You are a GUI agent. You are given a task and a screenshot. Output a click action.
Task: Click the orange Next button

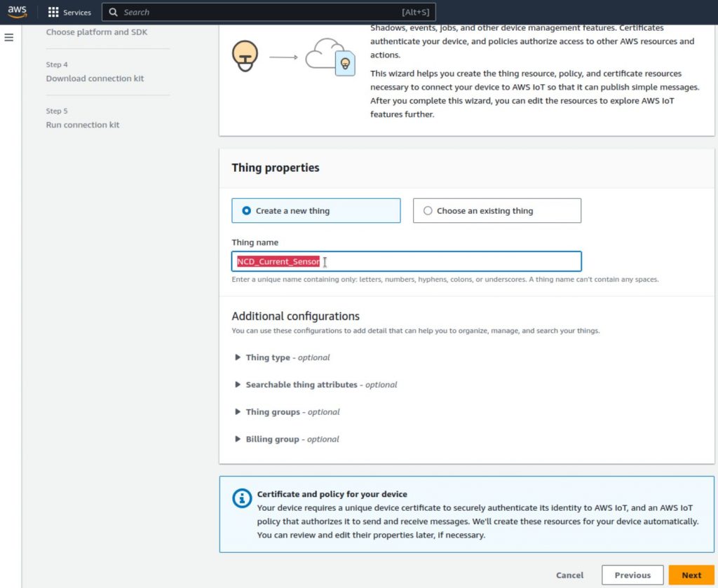[x=691, y=575]
